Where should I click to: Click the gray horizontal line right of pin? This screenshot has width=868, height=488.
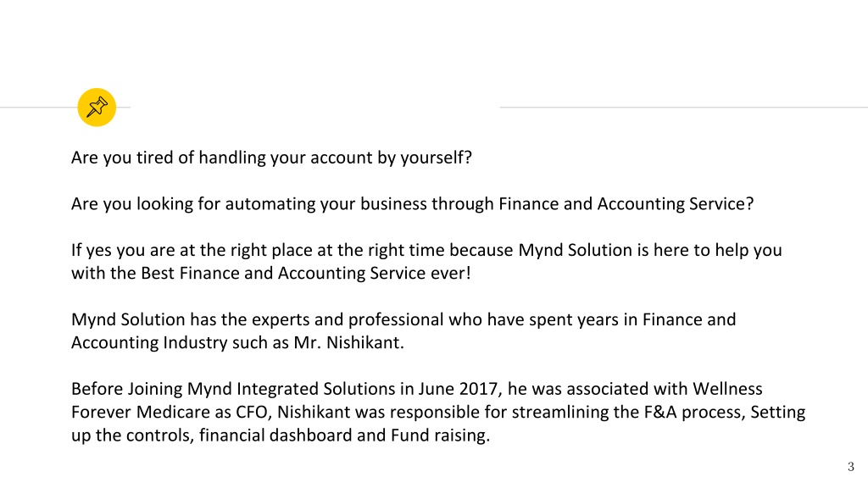pos(684,108)
